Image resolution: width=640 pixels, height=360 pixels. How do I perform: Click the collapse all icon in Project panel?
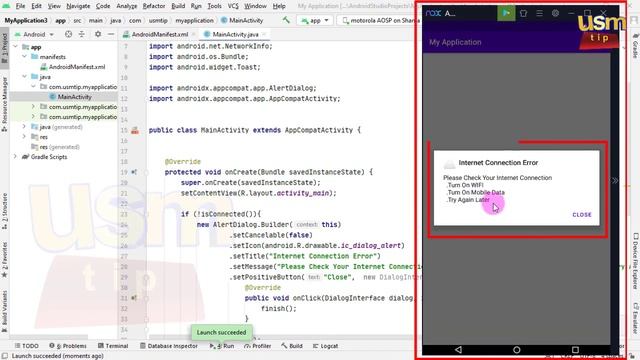pyautogui.click(x=82, y=34)
